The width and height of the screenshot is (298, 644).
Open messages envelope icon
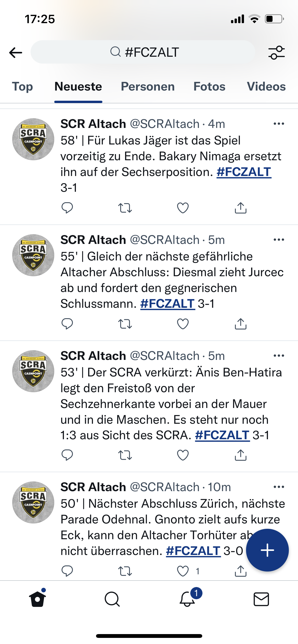click(261, 599)
